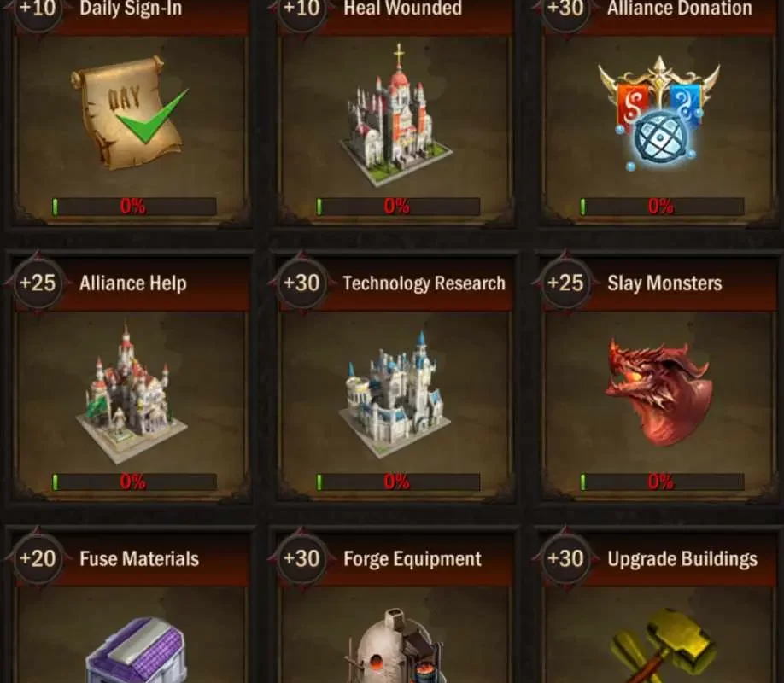The height and width of the screenshot is (683, 784).
Task: Open the Technology Research academy icon
Action: (x=395, y=393)
